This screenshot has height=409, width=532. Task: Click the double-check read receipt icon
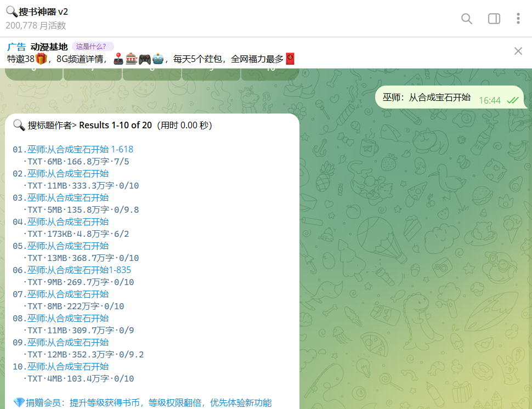[513, 100]
